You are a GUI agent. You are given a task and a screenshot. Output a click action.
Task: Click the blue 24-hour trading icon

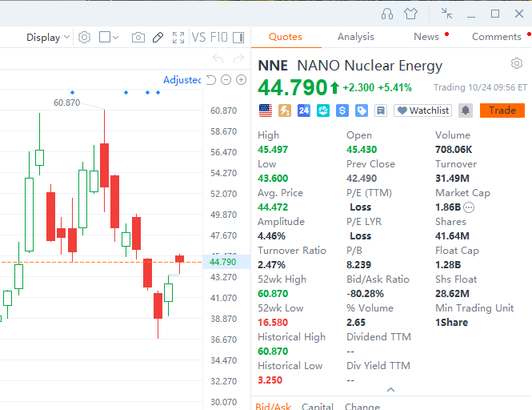click(x=304, y=111)
